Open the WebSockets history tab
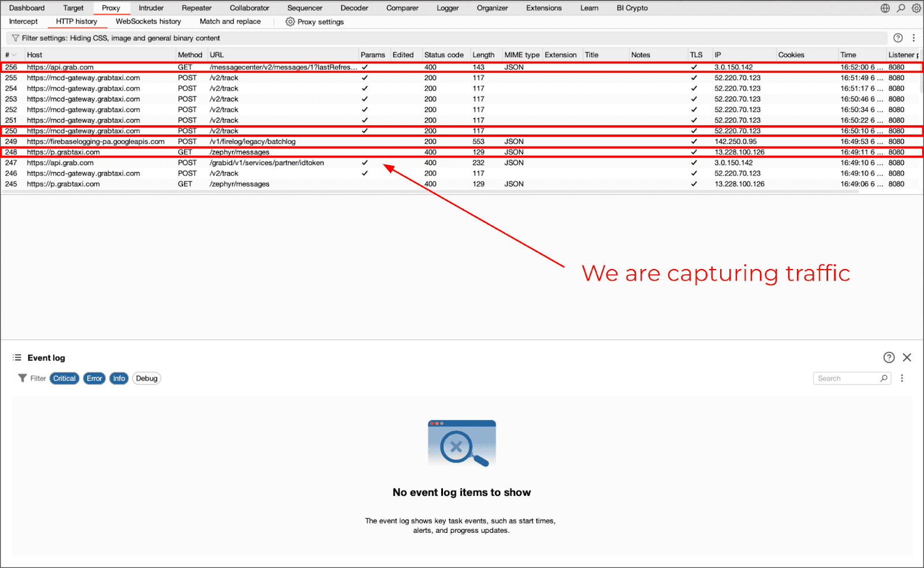924x568 pixels. pyautogui.click(x=148, y=21)
